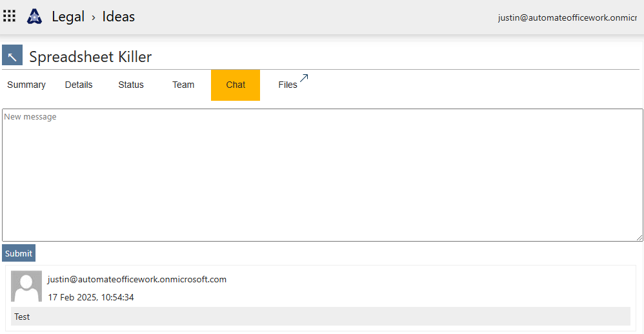Open the Details tab
Viewport: 644px width, 334px height.
click(x=79, y=85)
